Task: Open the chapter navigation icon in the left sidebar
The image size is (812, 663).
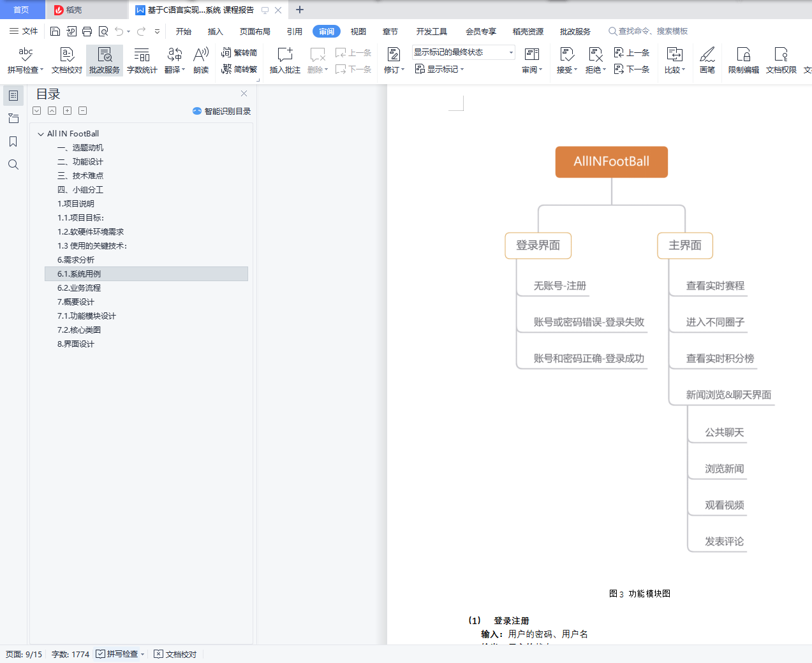Action: tap(13, 119)
